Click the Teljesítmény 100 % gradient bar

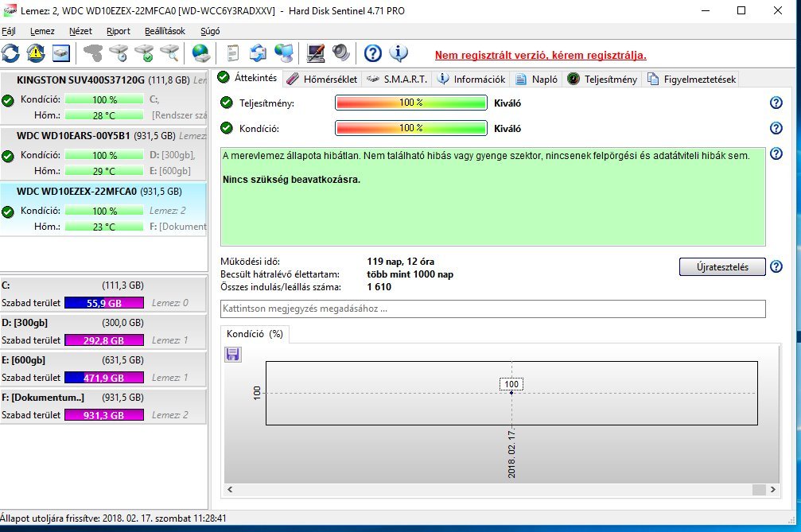point(410,103)
